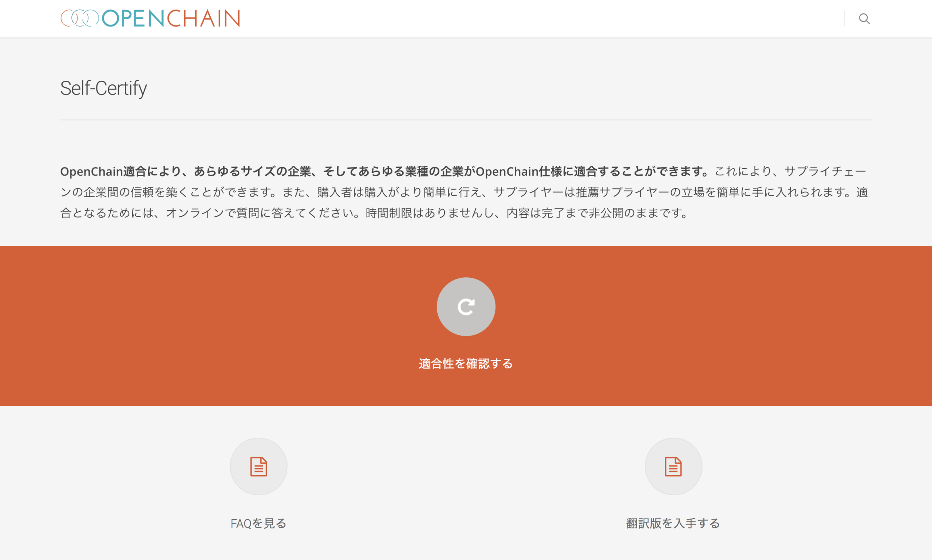Image resolution: width=932 pixels, height=560 pixels.
Task: Click the vertical divider beside search
Action: coord(844,19)
